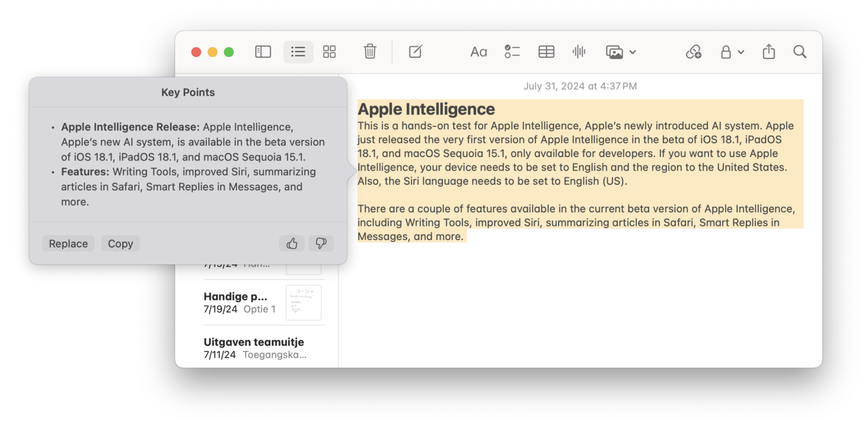Give thumbs down on the Key Points summary
This screenshot has width=868, height=428.
[x=321, y=243]
